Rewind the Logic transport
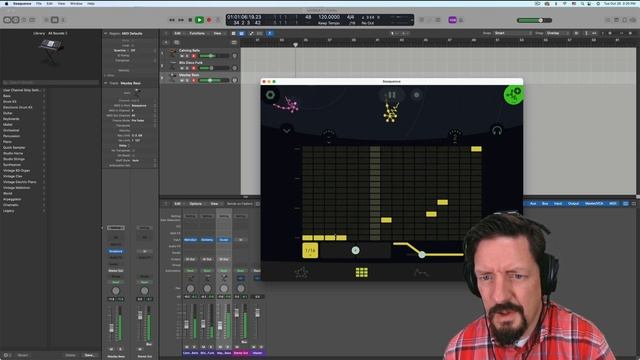The image size is (640, 360). point(172,20)
